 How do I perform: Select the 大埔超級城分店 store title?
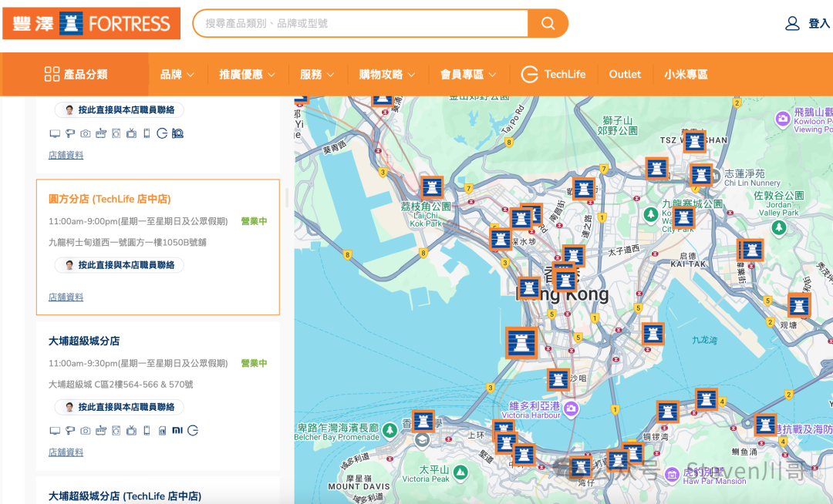coord(84,341)
